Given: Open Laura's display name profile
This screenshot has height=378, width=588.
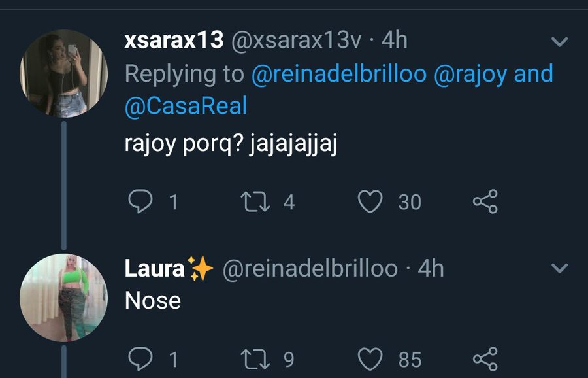Looking at the screenshot, I should coord(154,268).
